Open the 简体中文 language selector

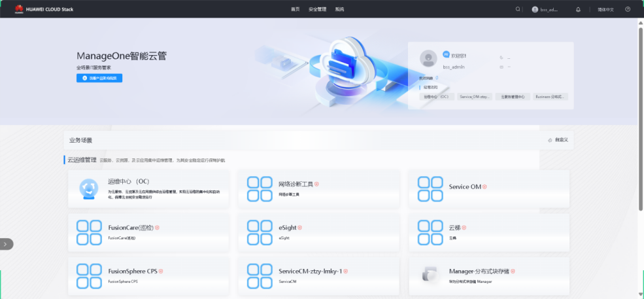(x=605, y=9)
